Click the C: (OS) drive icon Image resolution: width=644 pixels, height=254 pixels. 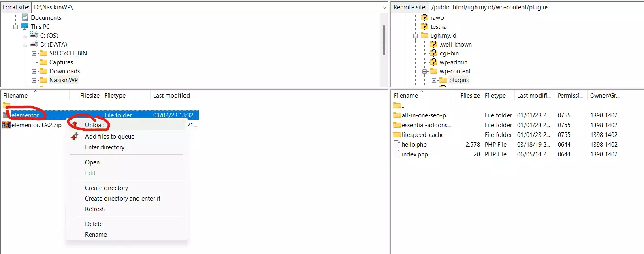point(34,35)
